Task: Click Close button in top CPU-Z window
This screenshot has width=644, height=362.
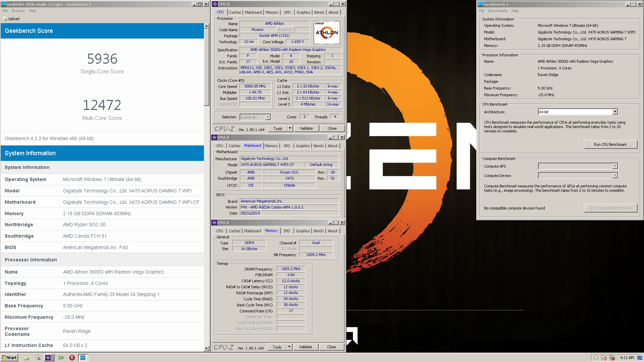Action: point(332,128)
